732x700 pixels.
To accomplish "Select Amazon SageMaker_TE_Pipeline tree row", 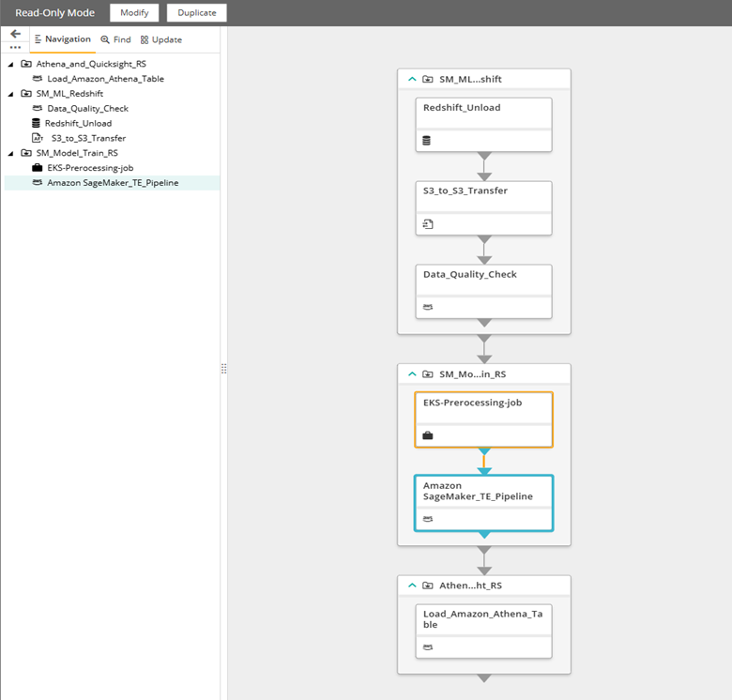I will click(x=112, y=183).
